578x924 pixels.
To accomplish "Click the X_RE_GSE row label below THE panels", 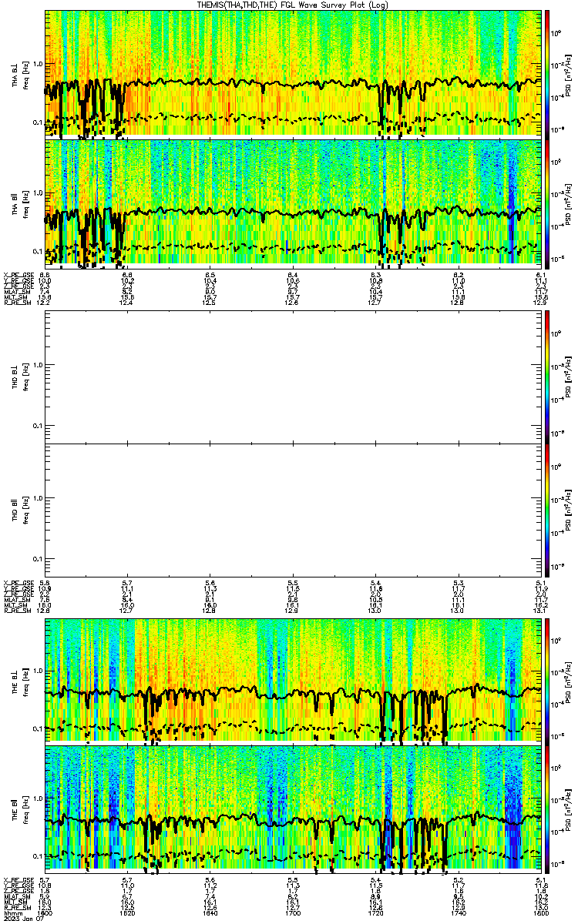I will tap(20, 880).
